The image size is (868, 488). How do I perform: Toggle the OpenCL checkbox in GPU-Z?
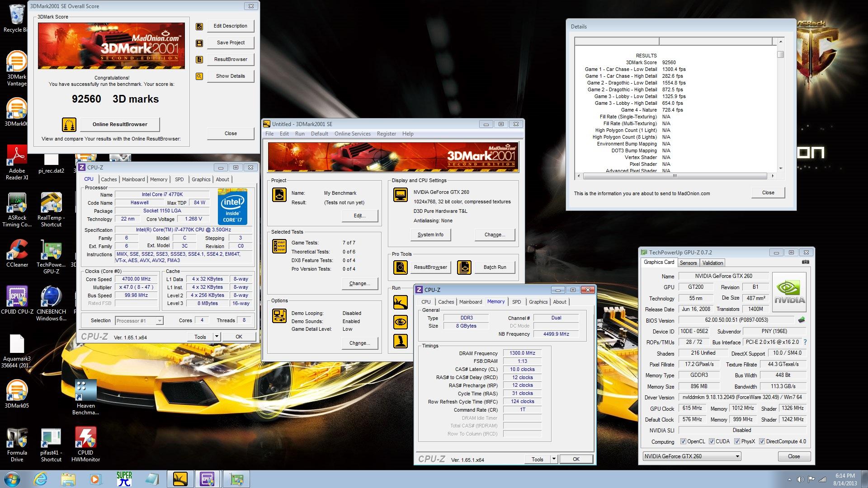[x=683, y=441]
